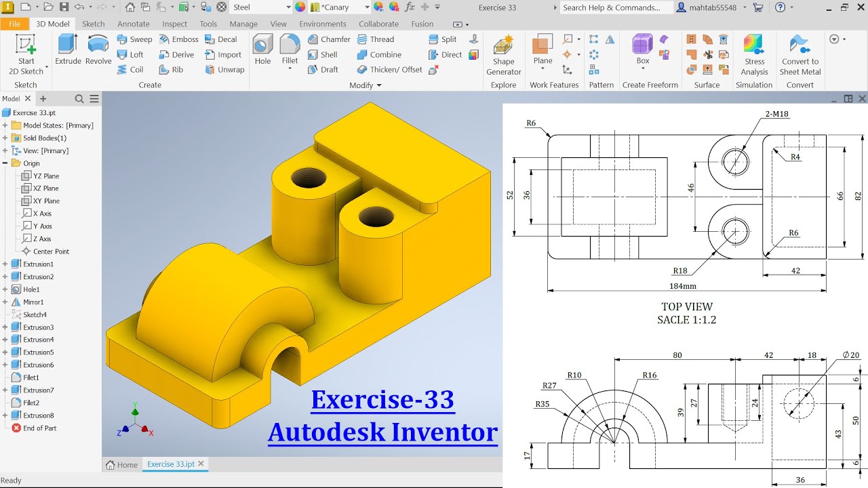This screenshot has height=488, width=868.
Task: Select End of Part marker
Action: point(35,428)
